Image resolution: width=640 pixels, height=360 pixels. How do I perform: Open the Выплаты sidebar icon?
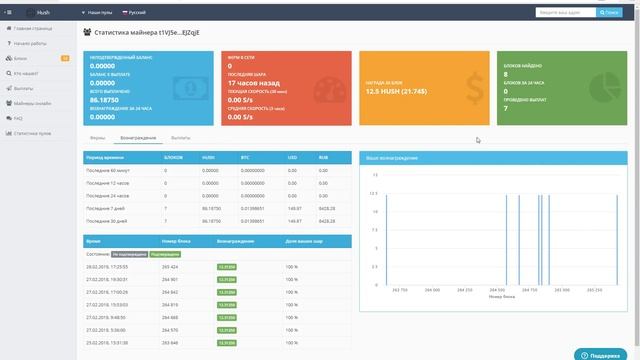[9, 88]
